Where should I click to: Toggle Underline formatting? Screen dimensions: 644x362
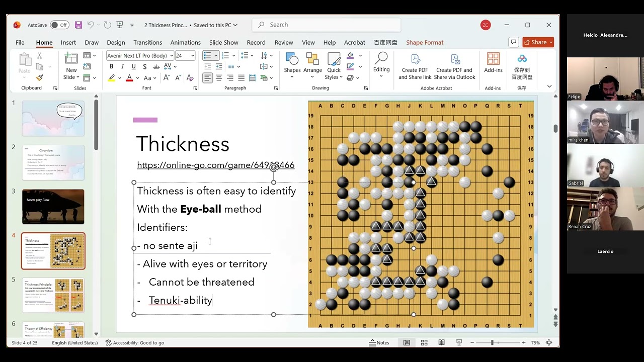tap(133, 66)
